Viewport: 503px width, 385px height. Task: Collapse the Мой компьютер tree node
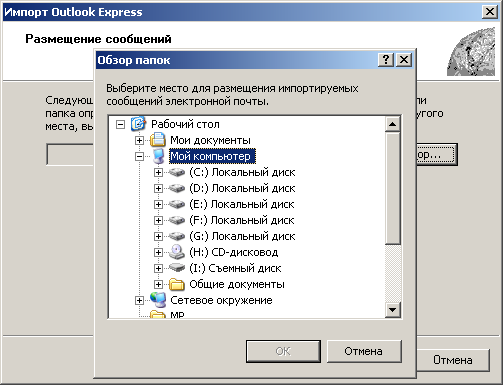coord(139,156)
